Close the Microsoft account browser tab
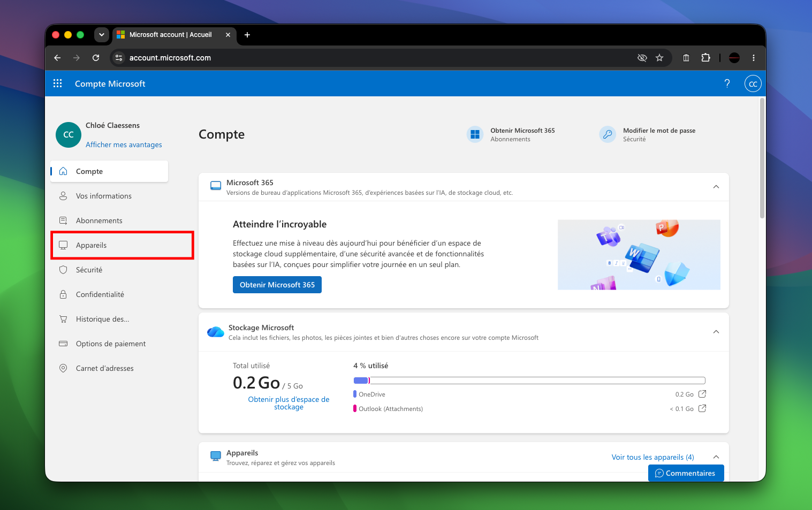 (x=228, y=35)
